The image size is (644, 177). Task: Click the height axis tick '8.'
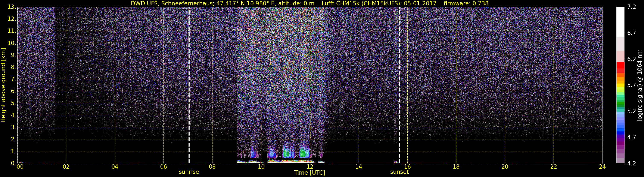13,67
